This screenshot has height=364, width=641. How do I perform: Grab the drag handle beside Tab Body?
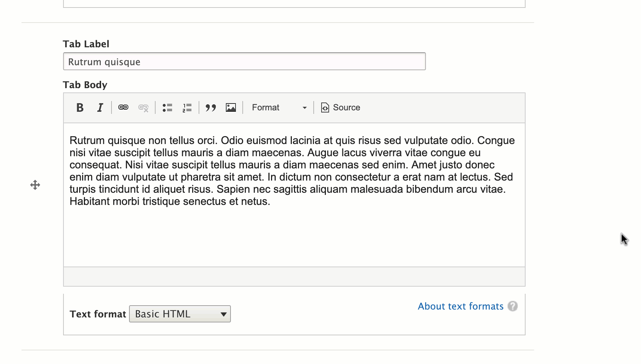(35, 185)
